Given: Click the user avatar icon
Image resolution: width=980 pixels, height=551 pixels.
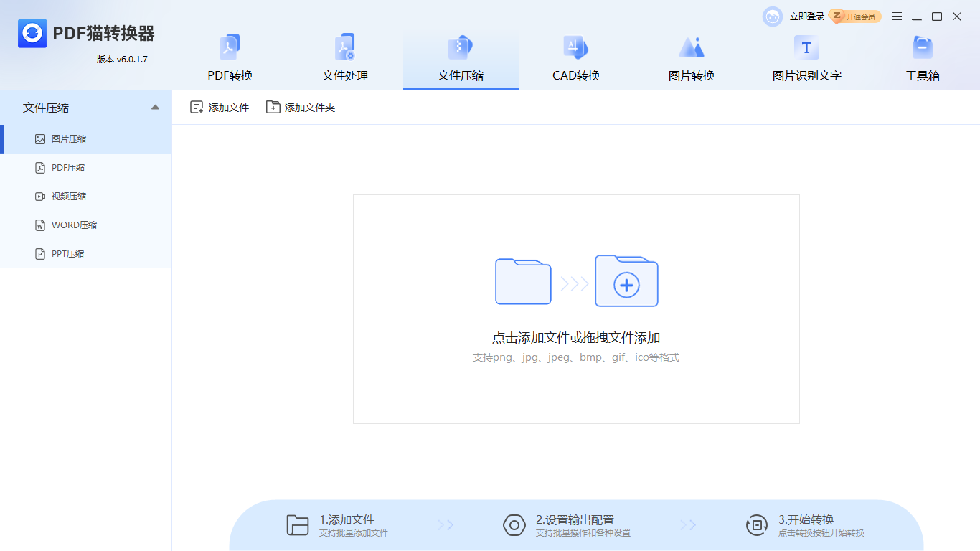Looking at the screenshot, I should (x=772, y=16).
